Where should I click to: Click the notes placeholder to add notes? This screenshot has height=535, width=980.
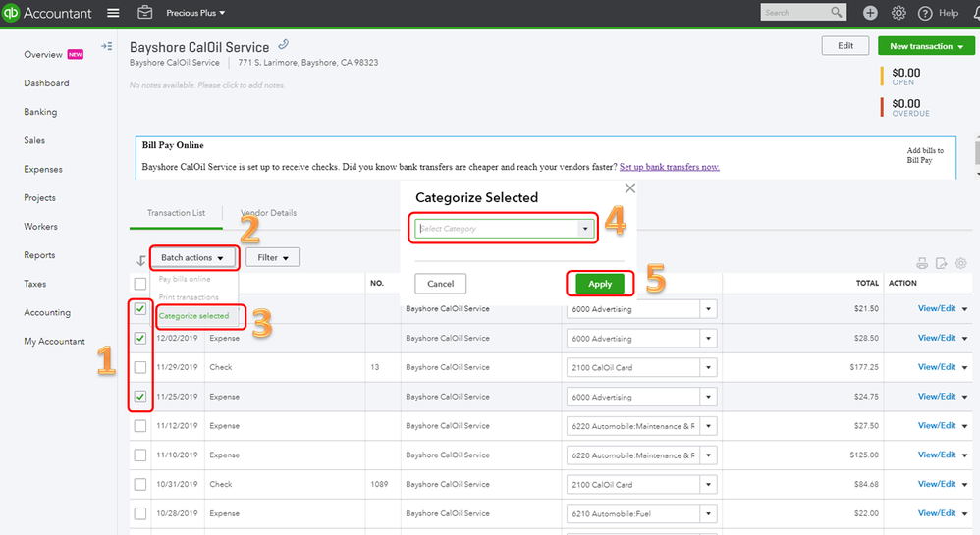[207, 85]
